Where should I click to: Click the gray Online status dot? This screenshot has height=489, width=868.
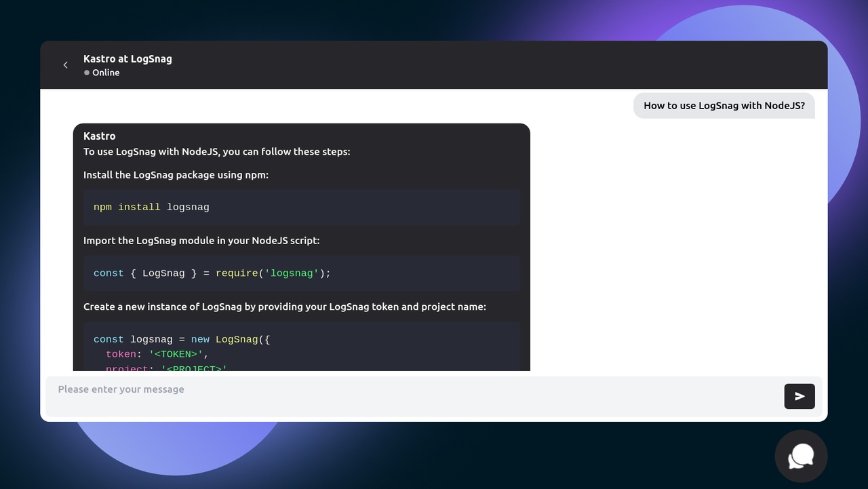(x=87, y=73)
